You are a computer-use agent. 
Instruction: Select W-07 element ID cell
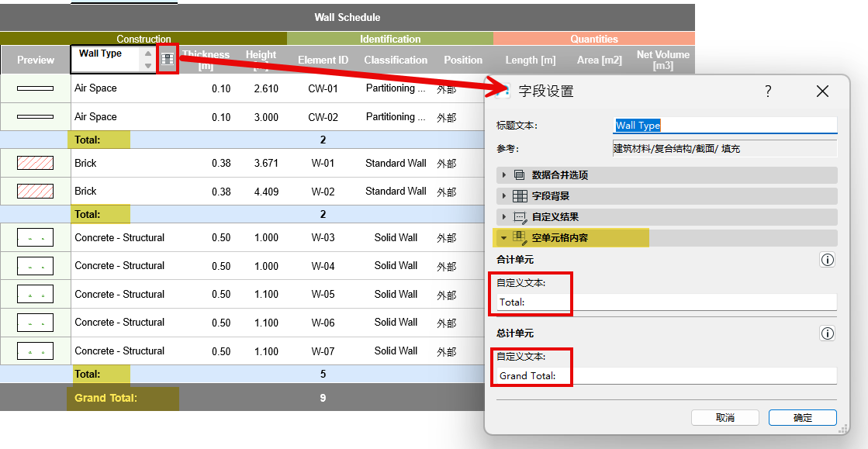[323, 351]
